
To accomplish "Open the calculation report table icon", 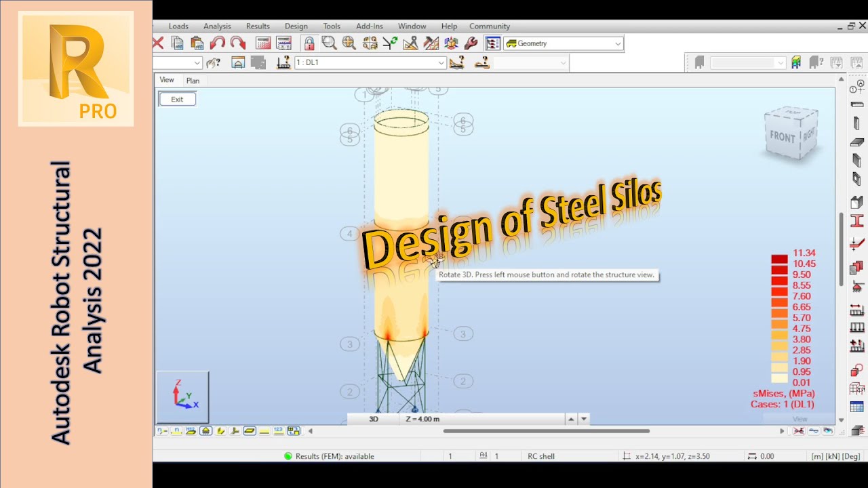I will 283,43.
